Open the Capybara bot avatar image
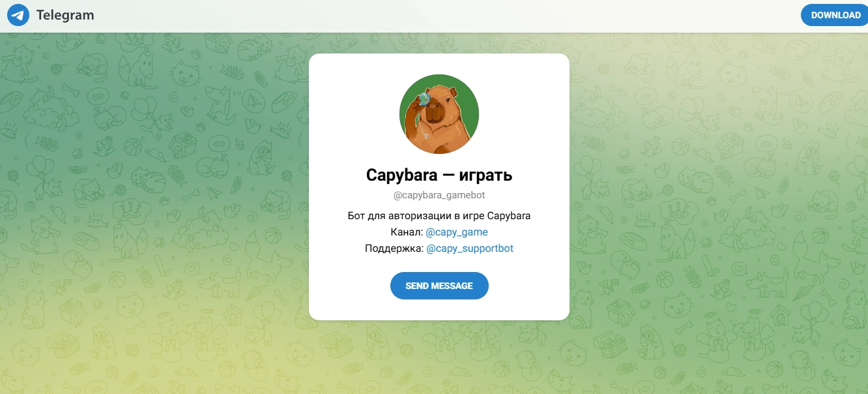Image resolution: width=868 pixels, height=394 pixels. coord(439,114)
